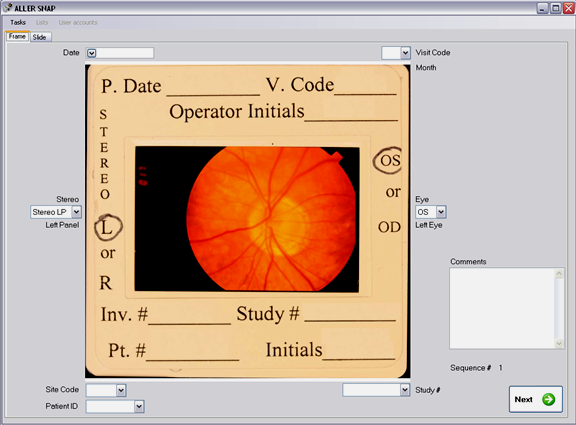
Task: Switch to the Slide tab
Action: [39, 37]
